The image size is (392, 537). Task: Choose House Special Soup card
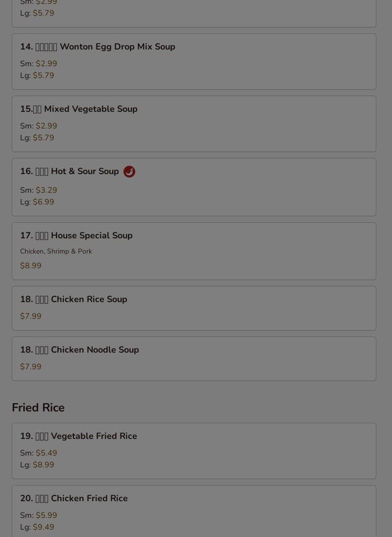pos(194,251)
